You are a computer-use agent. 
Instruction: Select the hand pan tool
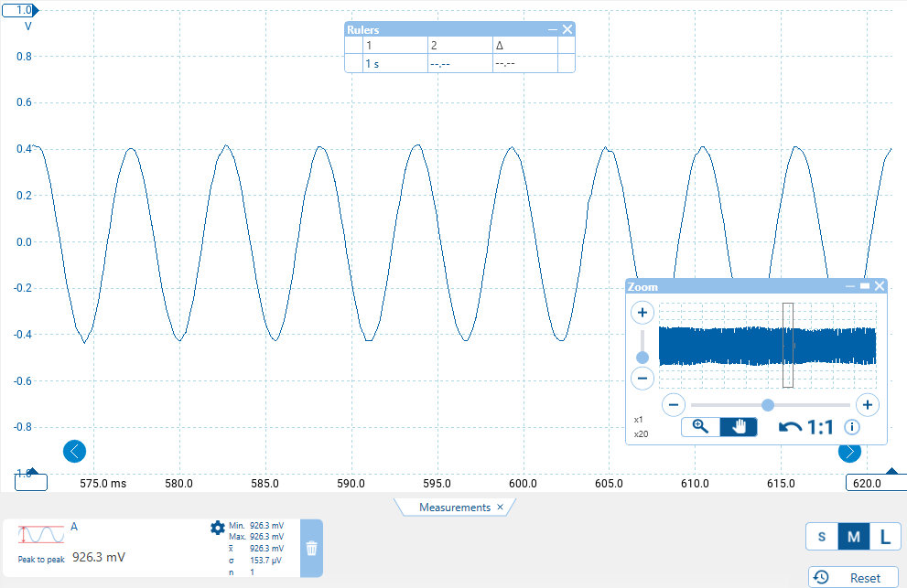tap(739, 427)
